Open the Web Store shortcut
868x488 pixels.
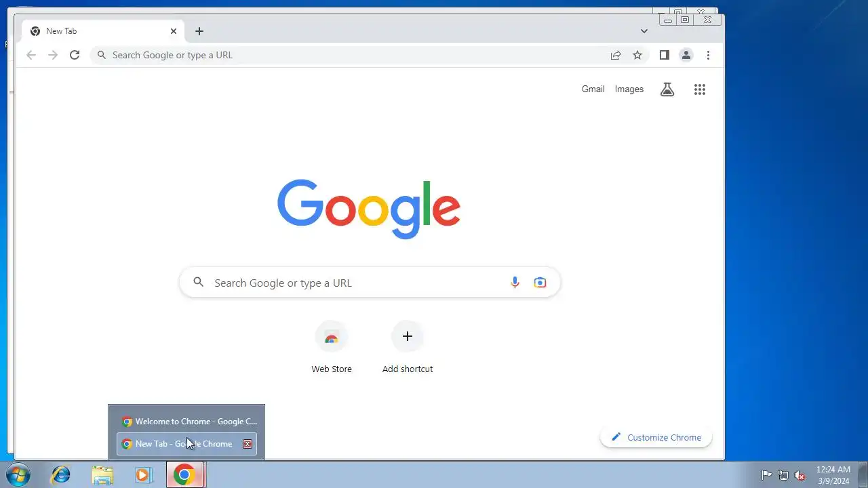point(332,347)
